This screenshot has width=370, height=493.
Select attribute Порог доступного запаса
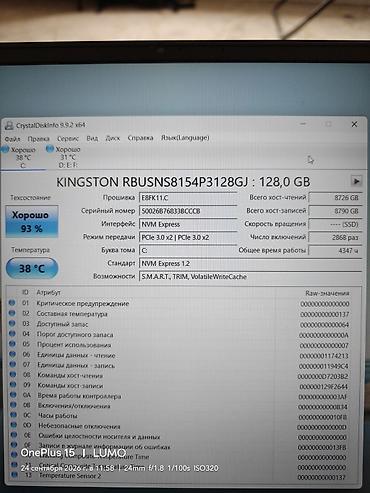(75, 334)
